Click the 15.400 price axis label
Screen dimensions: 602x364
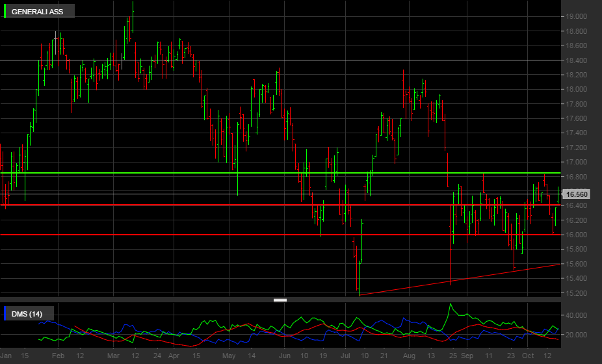pos(576,278)
